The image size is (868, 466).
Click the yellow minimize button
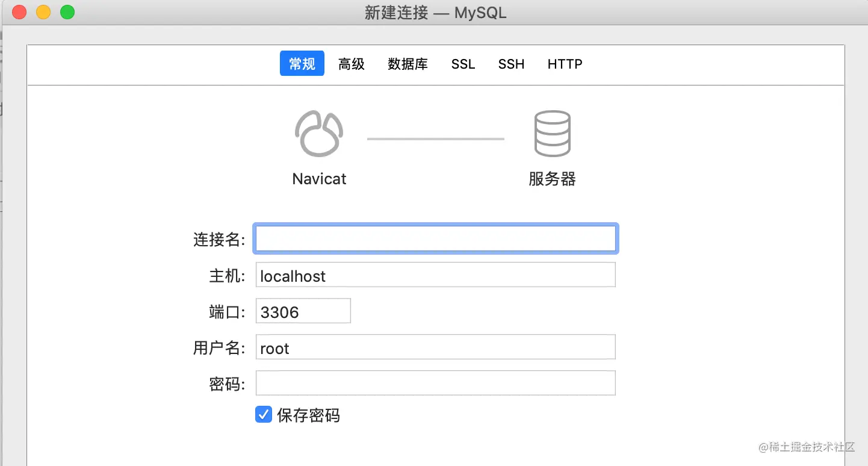pyautogui.click(x=43, y=11)
